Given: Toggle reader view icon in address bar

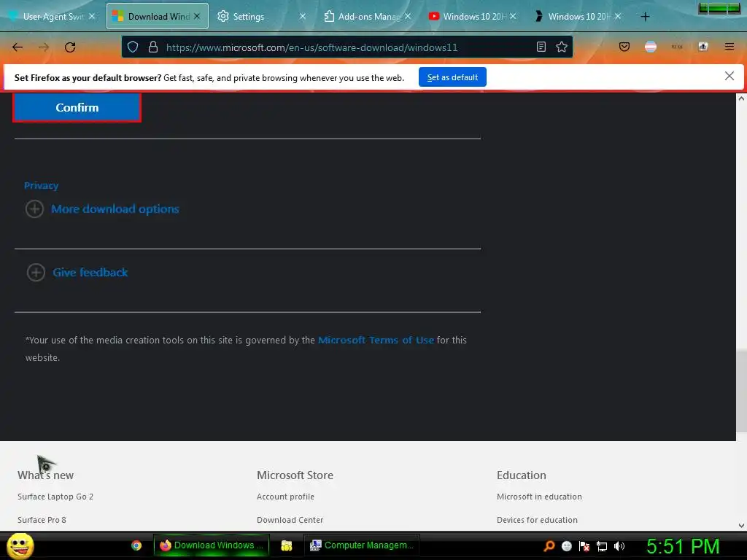Looking at the screenshot, I should coord(541,47).
